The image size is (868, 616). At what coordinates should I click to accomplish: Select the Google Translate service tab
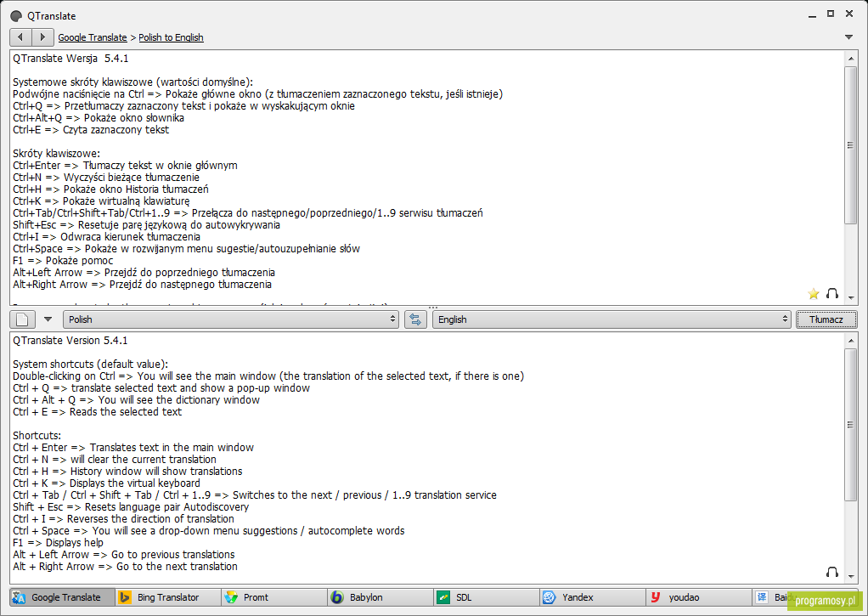[x=63, y=597]
